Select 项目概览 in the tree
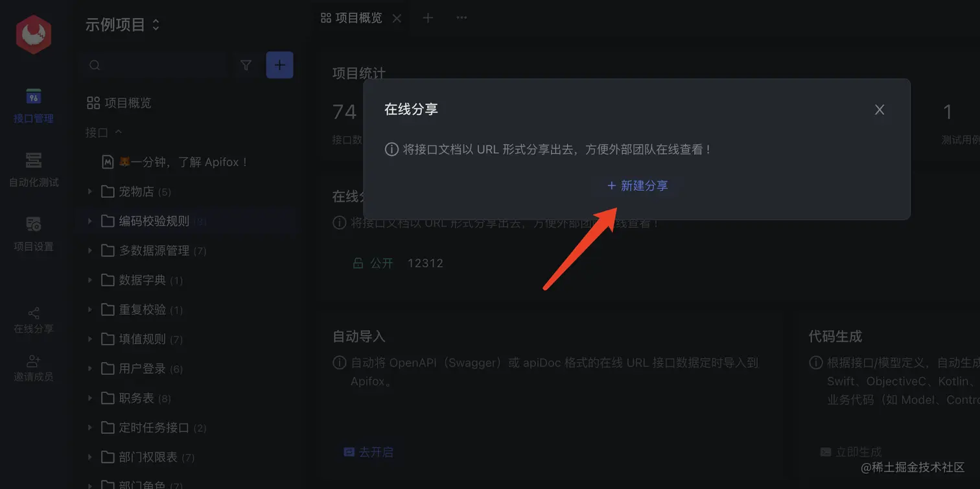 click(x=119, y=103)
